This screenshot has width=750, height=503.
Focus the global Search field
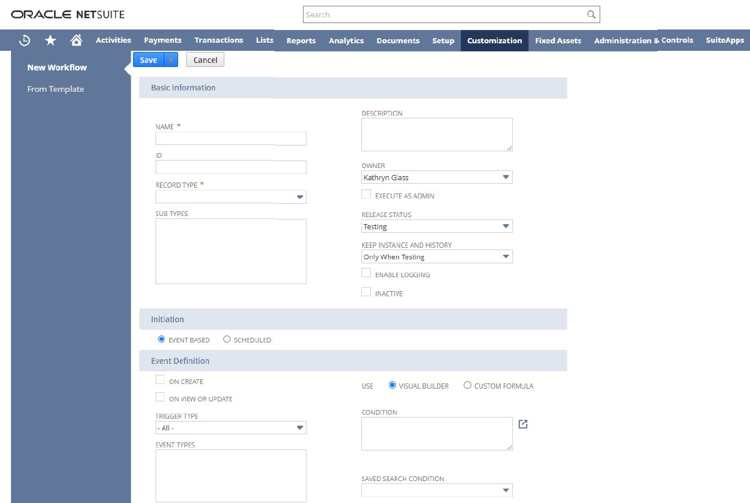coord(444,14)
